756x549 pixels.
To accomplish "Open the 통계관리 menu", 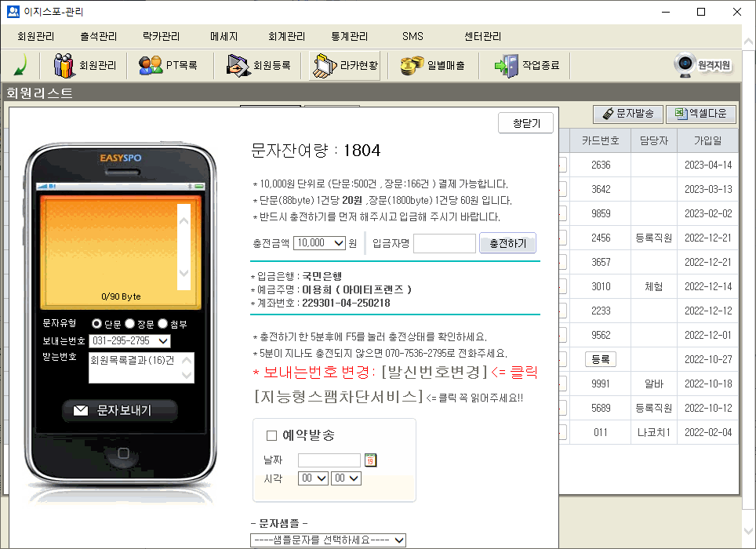I will [349, 37].
